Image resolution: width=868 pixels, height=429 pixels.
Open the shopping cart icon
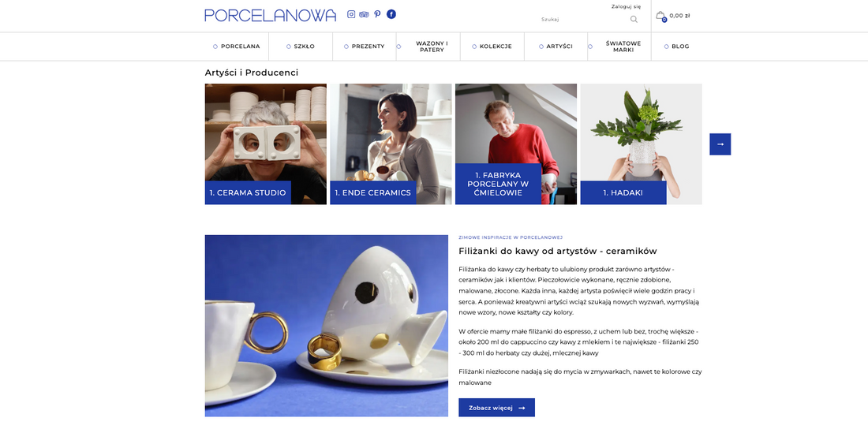[660, 16]
